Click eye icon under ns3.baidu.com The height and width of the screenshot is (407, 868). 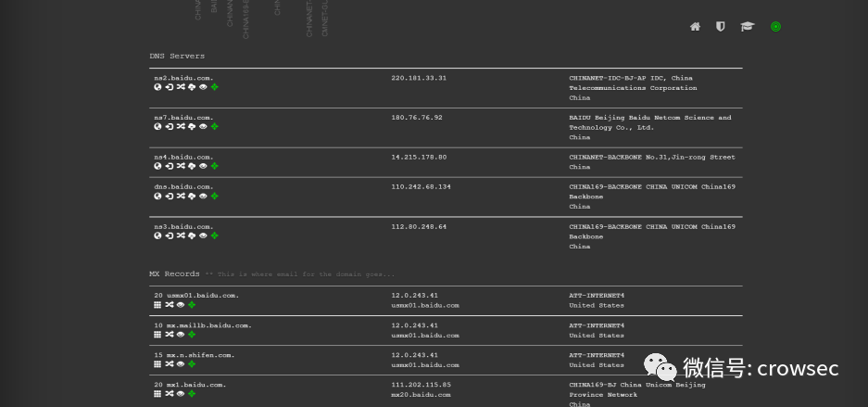203,235
